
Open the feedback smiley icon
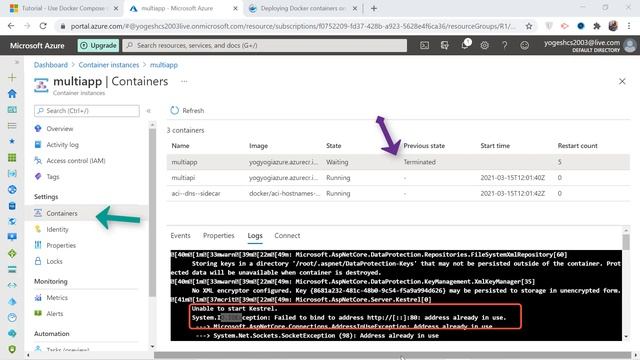coord(524,45)
